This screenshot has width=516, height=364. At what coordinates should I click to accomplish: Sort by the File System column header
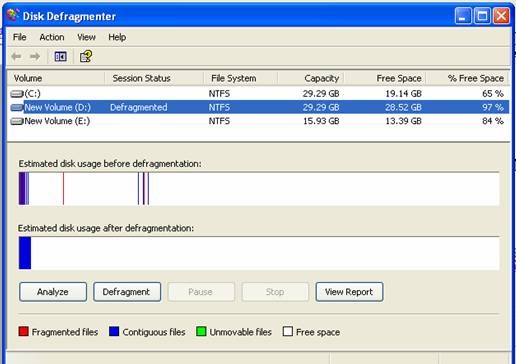tap(240, 78)
